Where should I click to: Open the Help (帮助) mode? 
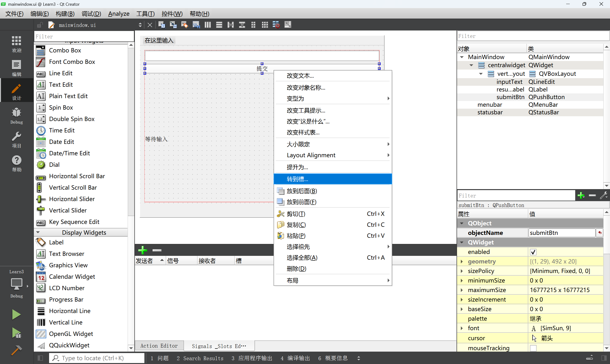(16, 164)
